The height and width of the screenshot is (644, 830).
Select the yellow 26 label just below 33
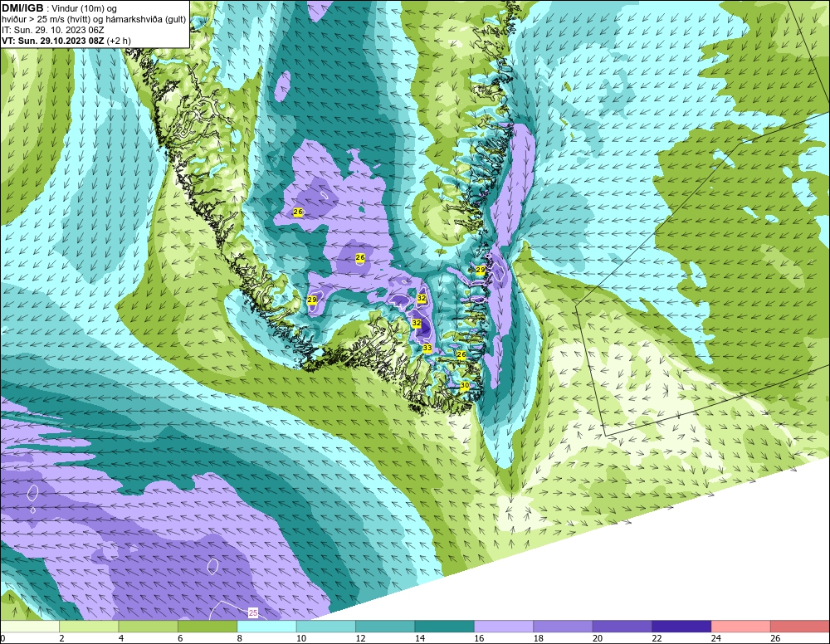[x=461, y=354]
